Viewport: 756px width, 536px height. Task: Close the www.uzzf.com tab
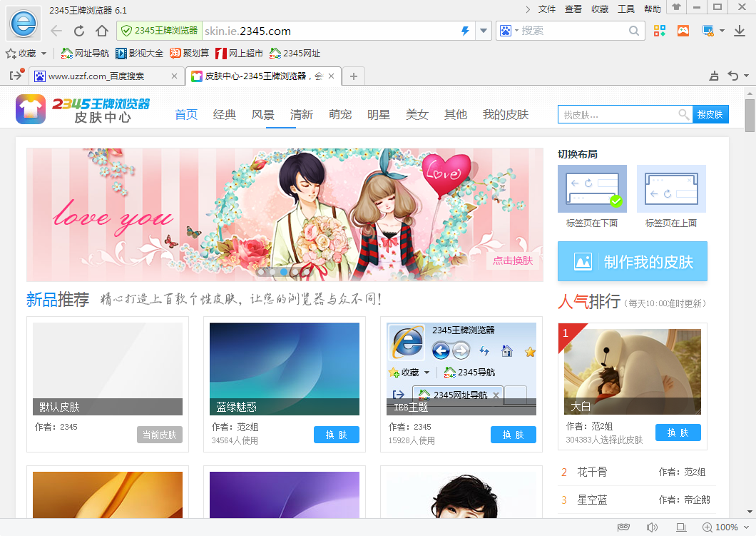[175, 76]
